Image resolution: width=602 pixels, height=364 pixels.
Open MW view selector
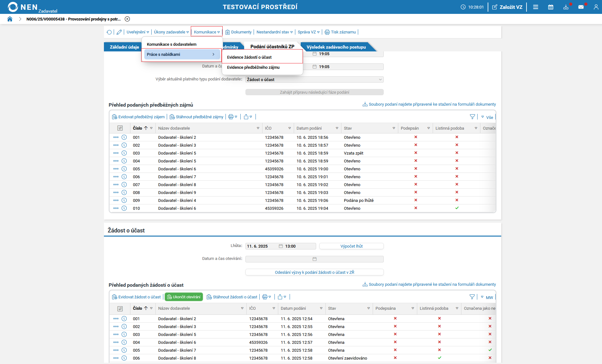pos(487,297)
